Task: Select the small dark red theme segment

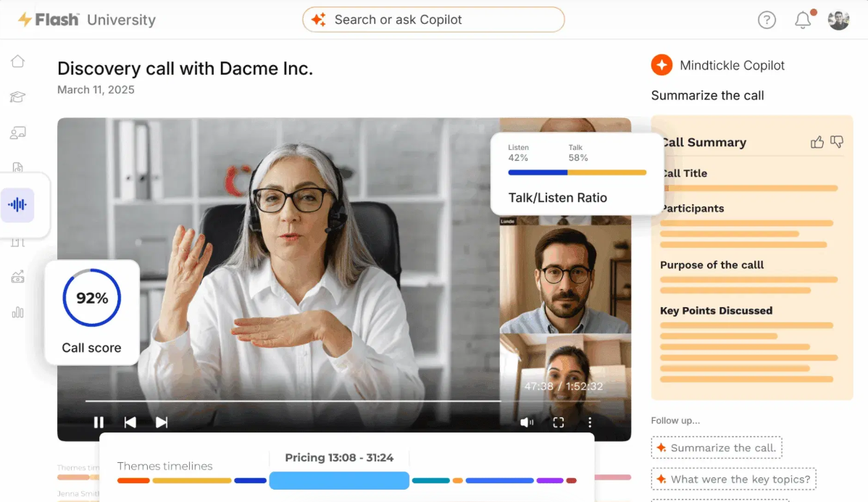Action: pos(571,480)
